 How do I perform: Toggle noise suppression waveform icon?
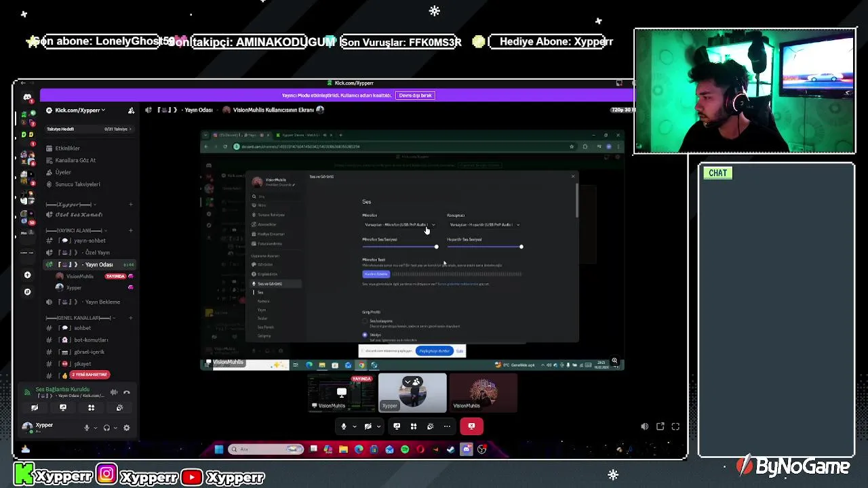(114, 392)
